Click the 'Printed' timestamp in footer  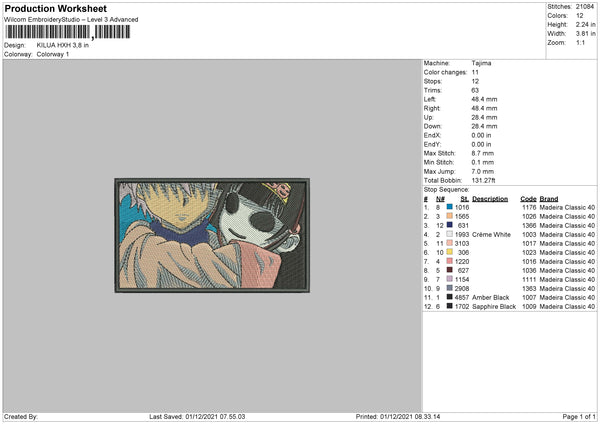(398, 417)
